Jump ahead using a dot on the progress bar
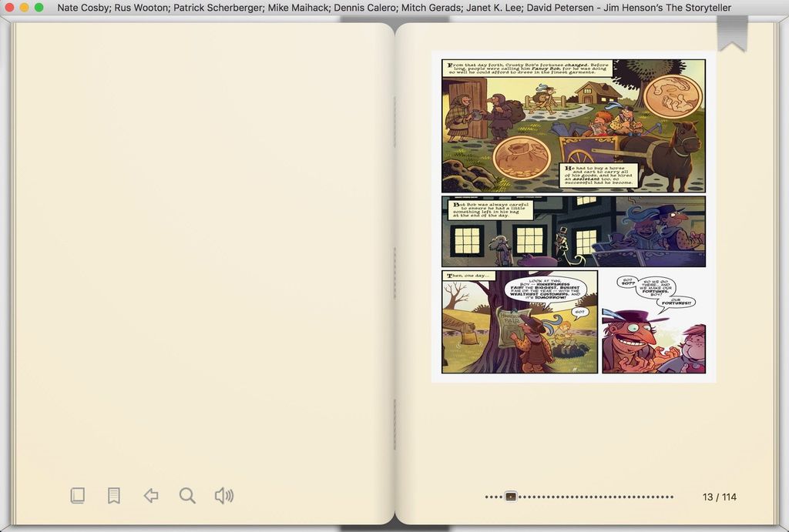This screenshot has width=789, height=532. [601, 497]
